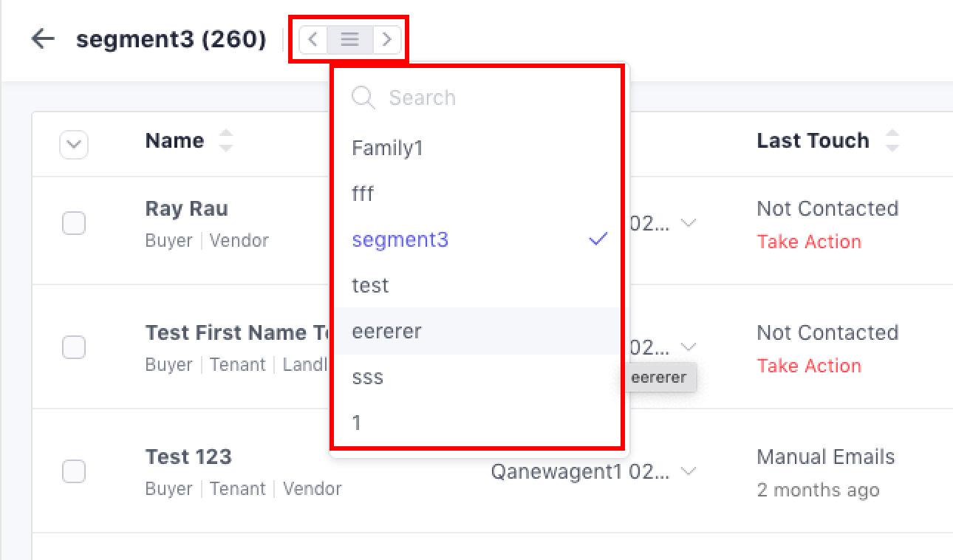
Task: Sort the table by Name column
Action: [226, 140]
